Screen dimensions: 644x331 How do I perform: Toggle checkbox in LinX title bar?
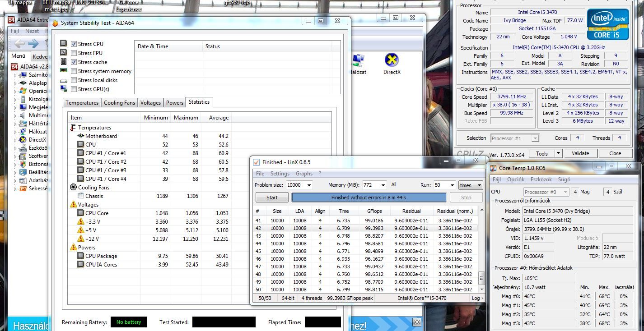tap(257, 162)
